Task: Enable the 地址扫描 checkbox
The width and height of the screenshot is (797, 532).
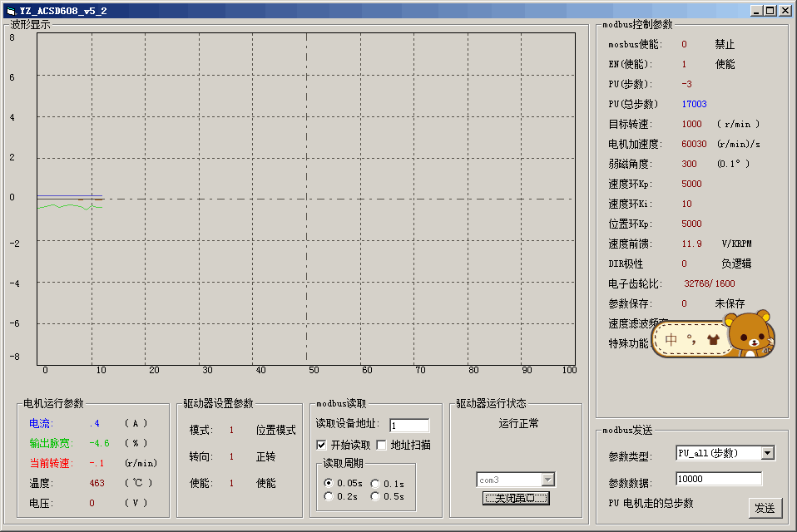Action: point(382,445)
